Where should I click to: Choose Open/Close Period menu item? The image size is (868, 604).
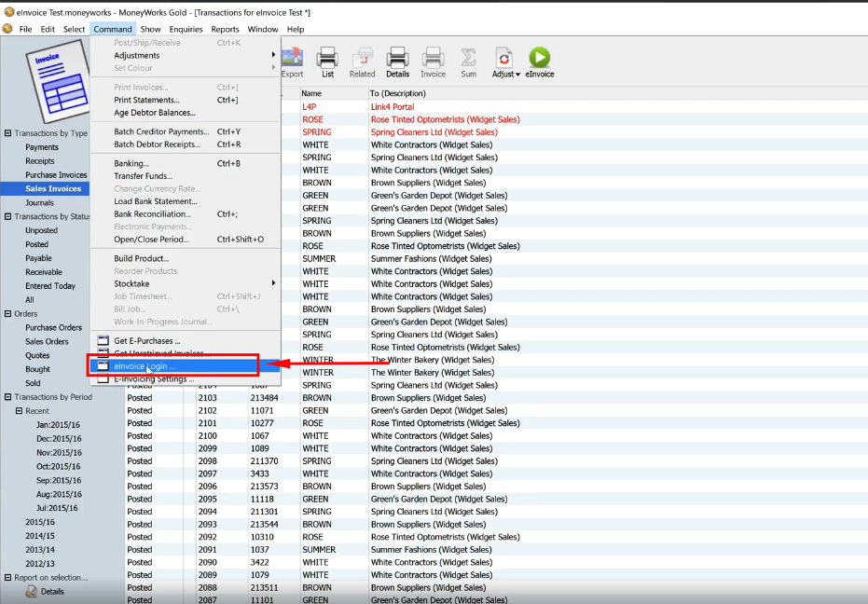[x=185, y=240]
